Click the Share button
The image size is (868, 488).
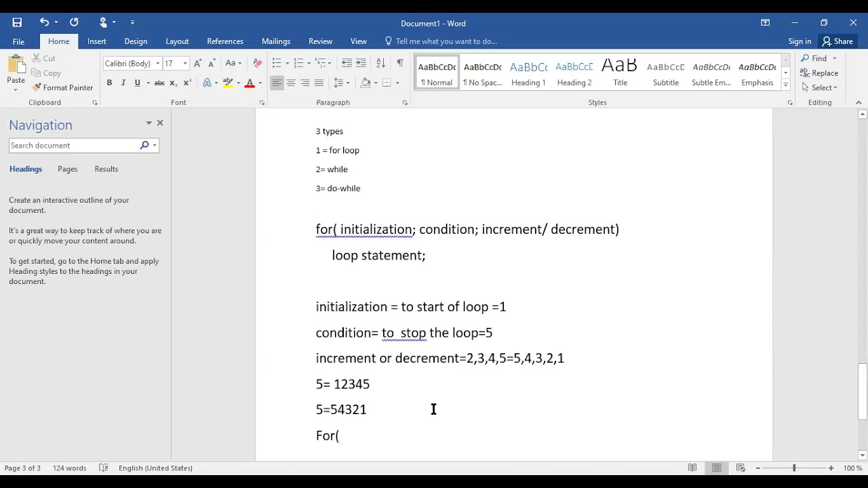(837, 41)
